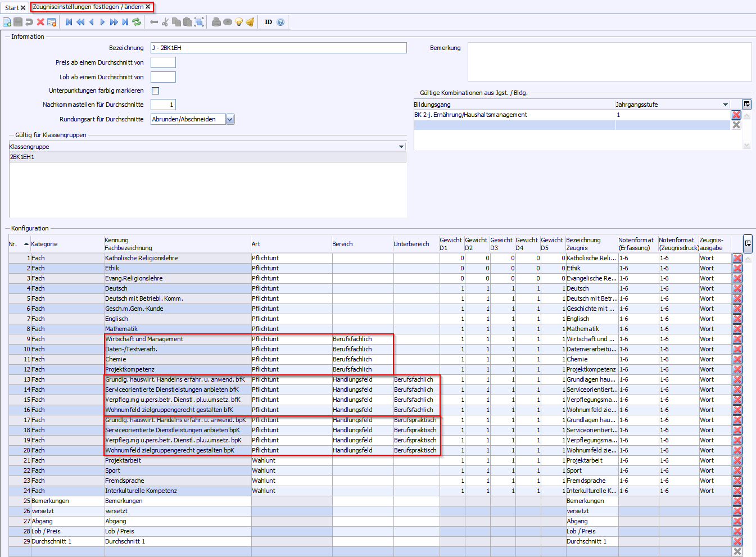The image size is (756, 557).
Task: Click the ID toolbar button
Action: click(268, 22)
